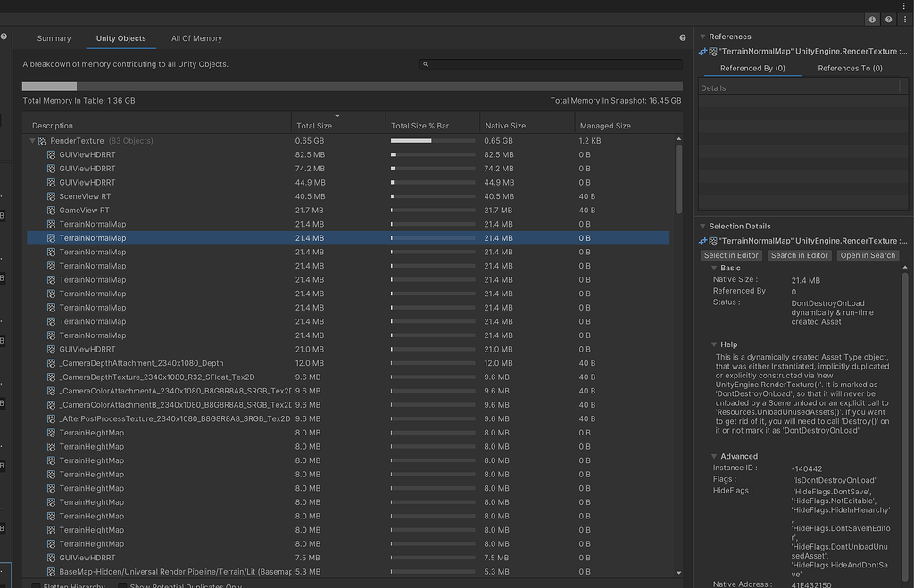
Task: Switch to References To (0) tab
Action: tap(850, 69)
